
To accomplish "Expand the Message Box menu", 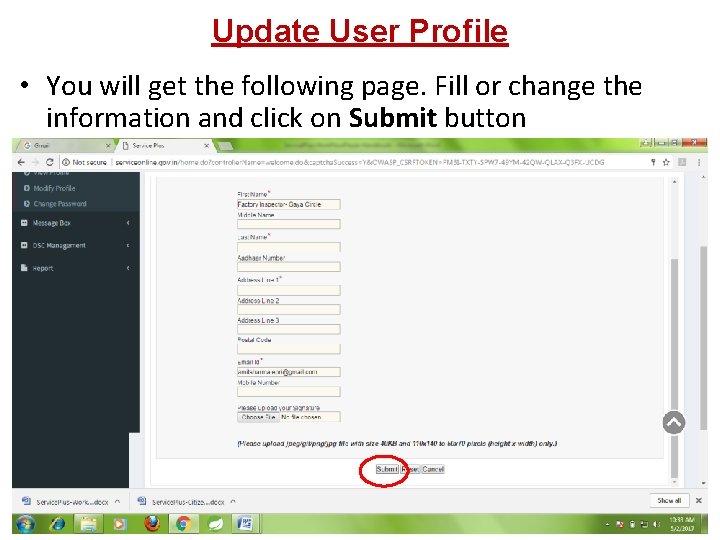I will [76, 223].
